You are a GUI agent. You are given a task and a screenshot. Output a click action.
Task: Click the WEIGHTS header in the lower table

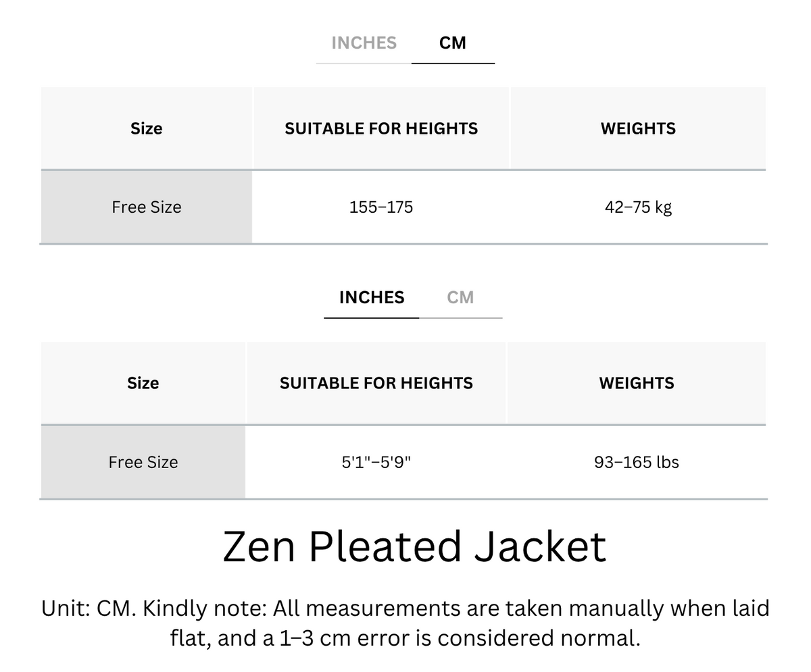[x=637, y=383]
